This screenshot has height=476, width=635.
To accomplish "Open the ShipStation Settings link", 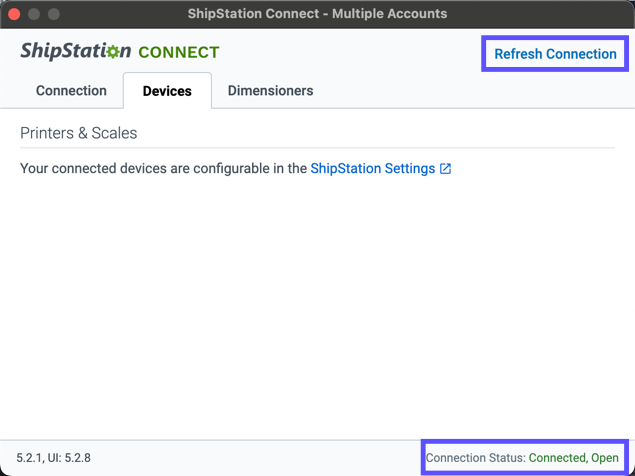I will point(372,169).
